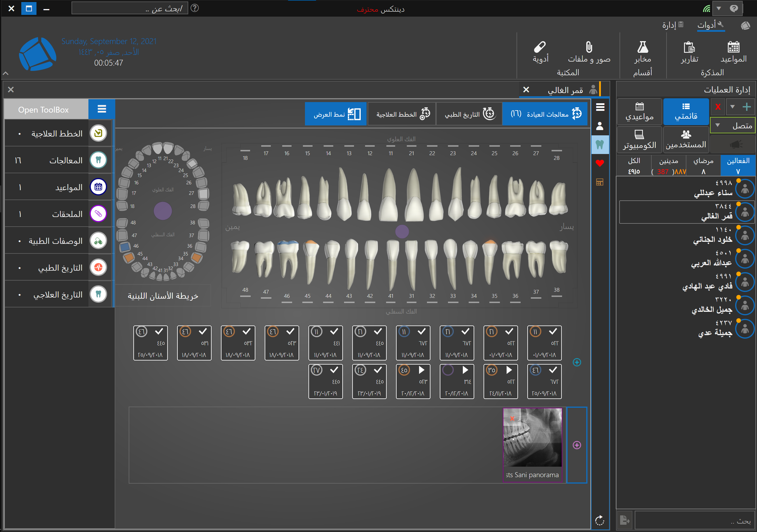757x532 pixels.
Task: Switch to أدوات ribbon tab
Action: coord(710,25)
